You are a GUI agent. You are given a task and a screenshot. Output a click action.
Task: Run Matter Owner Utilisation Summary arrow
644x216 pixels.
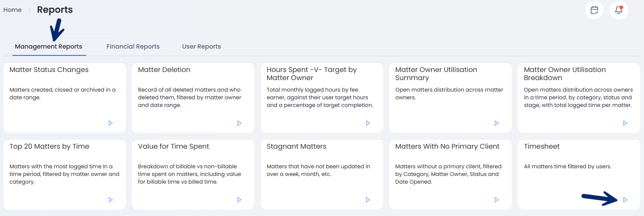pyautogui.click(x=496, y=123)
